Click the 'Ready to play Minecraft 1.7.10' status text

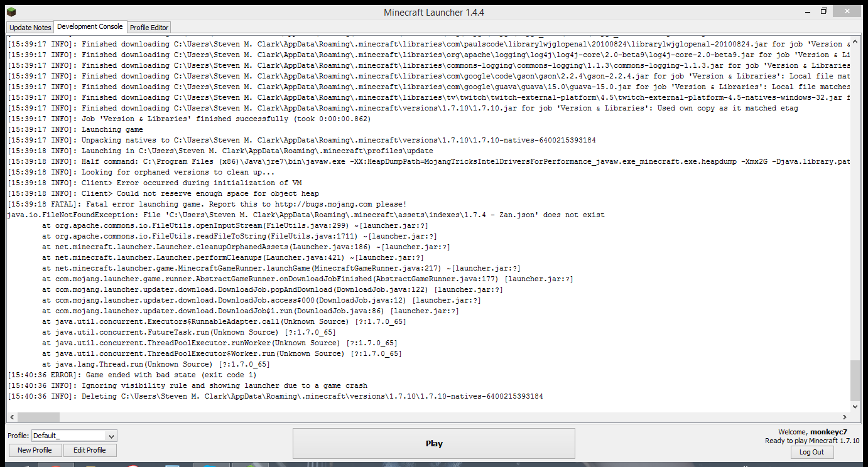[x=812, y=441]
